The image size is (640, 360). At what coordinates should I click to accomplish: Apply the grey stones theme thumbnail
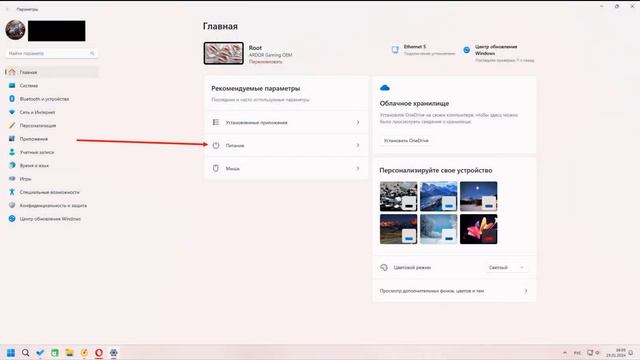(398, 196)
